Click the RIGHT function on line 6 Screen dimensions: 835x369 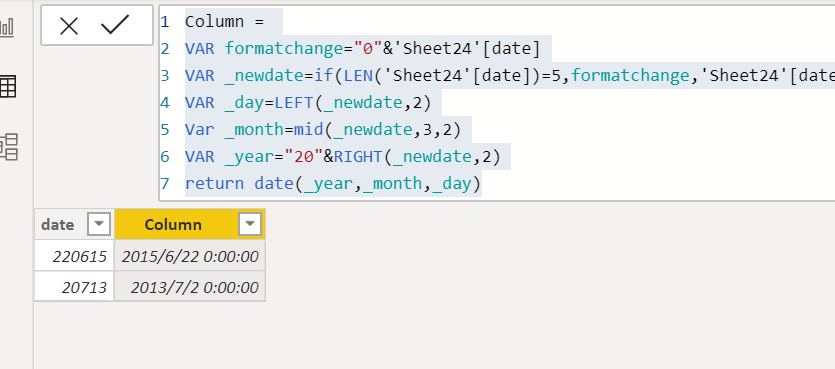pos(358,157)
